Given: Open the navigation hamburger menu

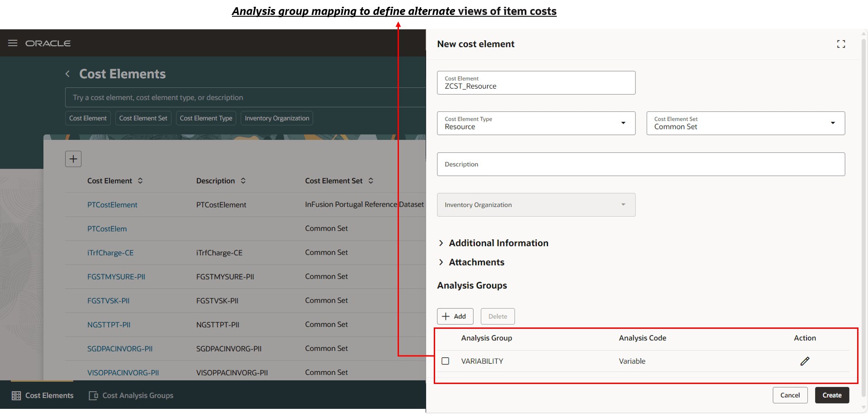Looking at the screenshot, I should pyautogui.click(x=12, y=43).
